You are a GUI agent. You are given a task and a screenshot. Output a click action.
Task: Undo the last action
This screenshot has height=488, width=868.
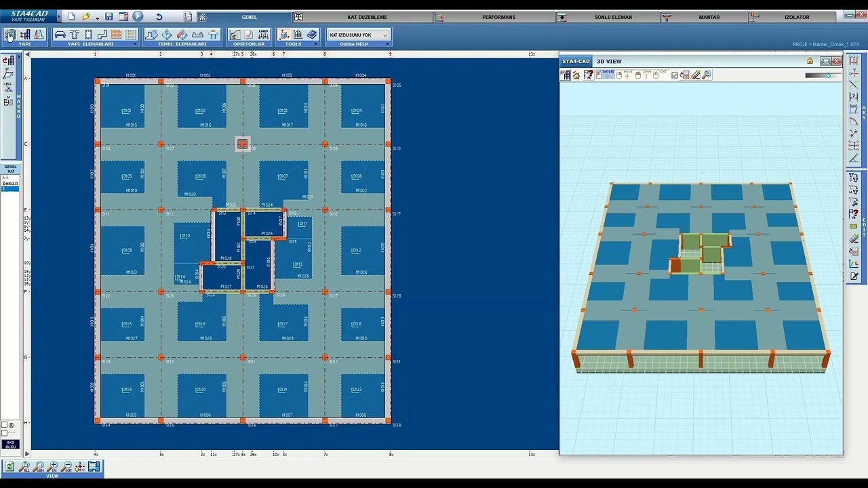point(159,16)
